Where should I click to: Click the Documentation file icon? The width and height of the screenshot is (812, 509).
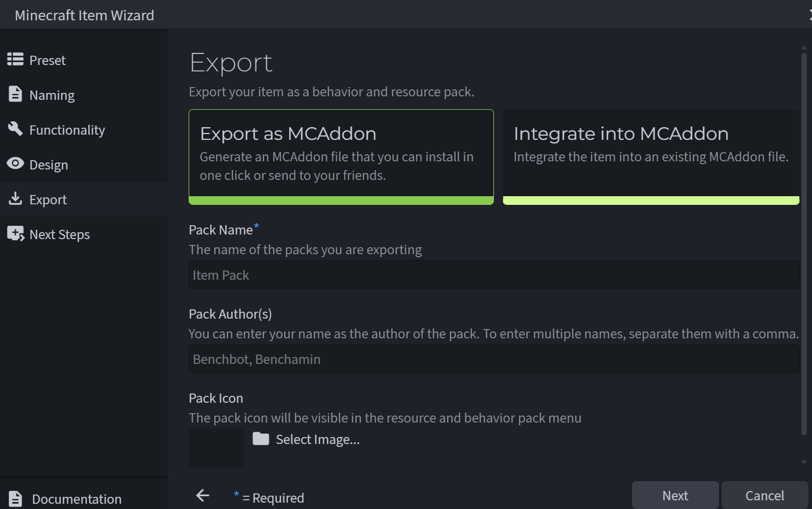point(16,499)
